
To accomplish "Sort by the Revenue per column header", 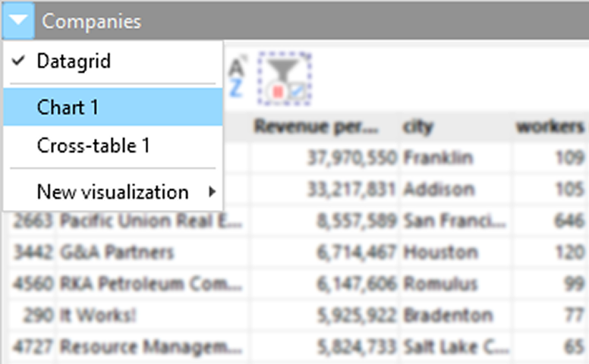I will [x=323, y=127].
